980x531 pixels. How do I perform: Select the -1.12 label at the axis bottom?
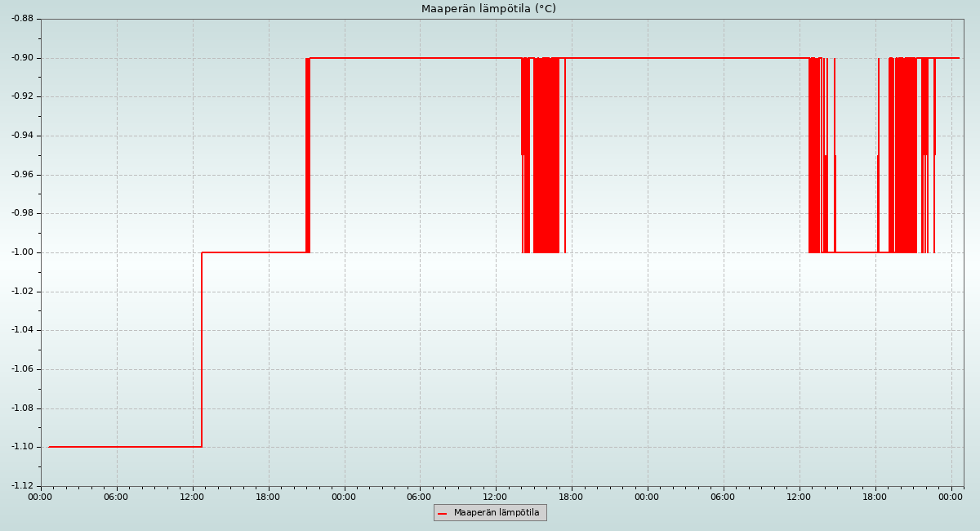21,486
